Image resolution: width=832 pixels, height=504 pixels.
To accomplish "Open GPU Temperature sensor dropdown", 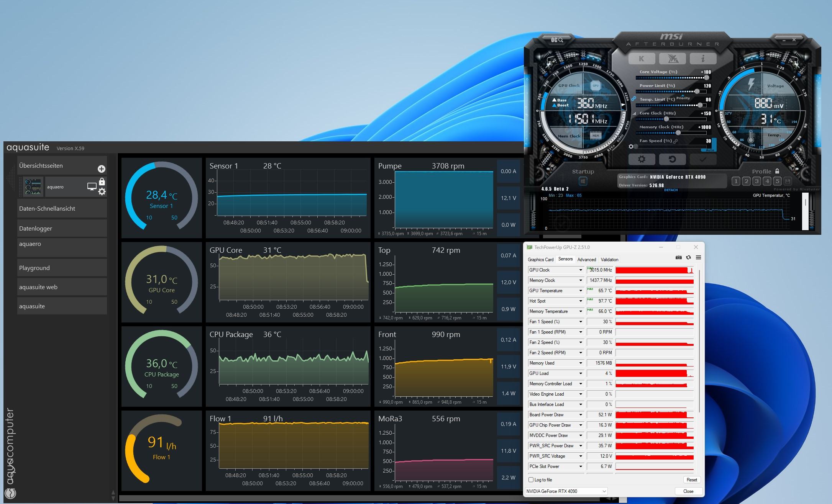I will tap(581, 291).
